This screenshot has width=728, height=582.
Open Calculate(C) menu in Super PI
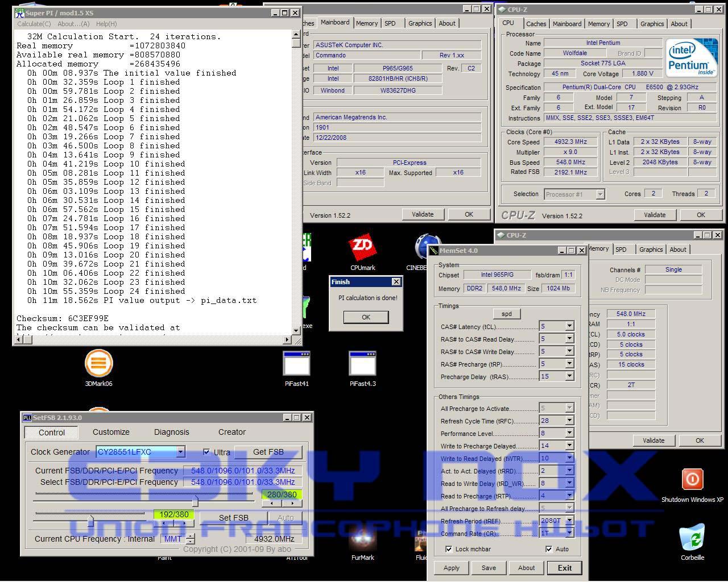coord(34,24)
